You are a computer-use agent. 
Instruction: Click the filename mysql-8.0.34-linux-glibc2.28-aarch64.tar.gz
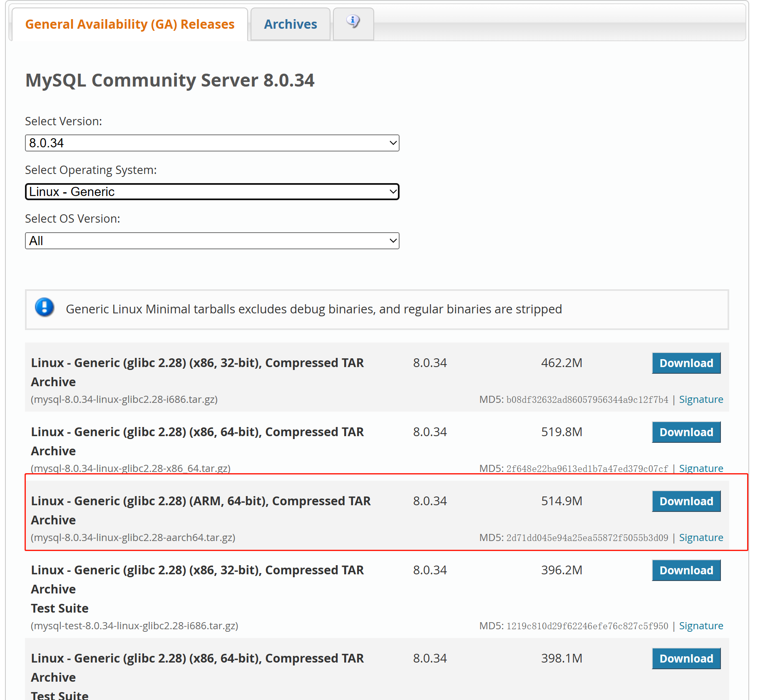click(133, 538)
